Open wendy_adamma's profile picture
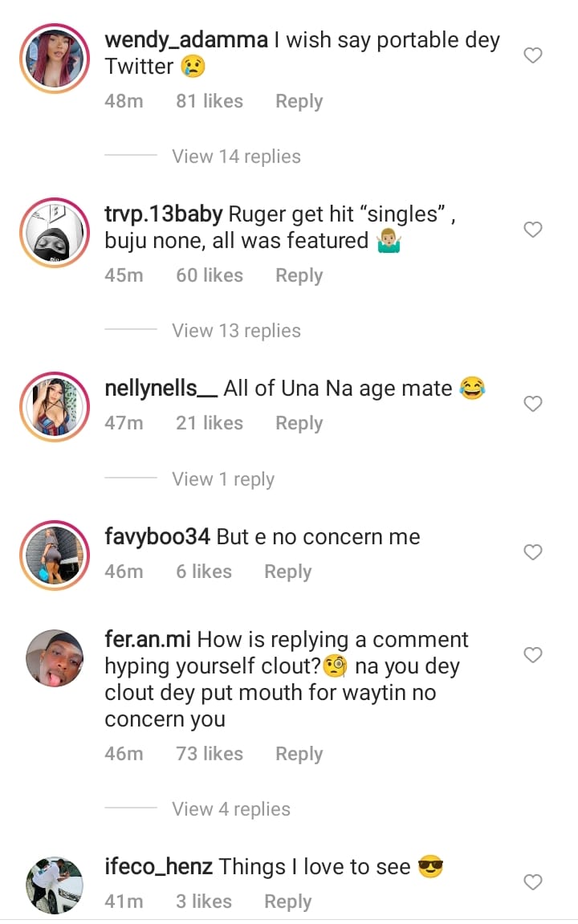Image resolution: width=578 pixels, height=924 pixels. (x=55, y=56)
